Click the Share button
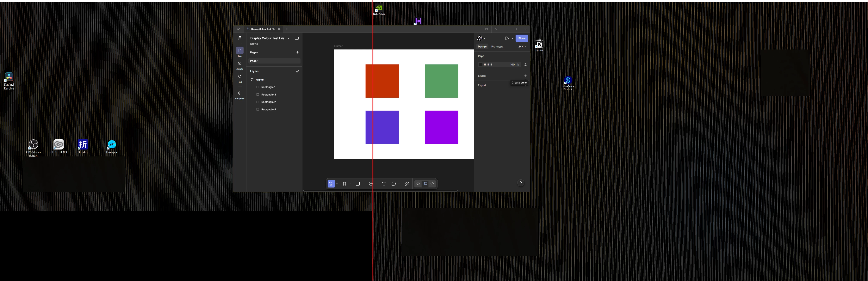 coord(521,38)
